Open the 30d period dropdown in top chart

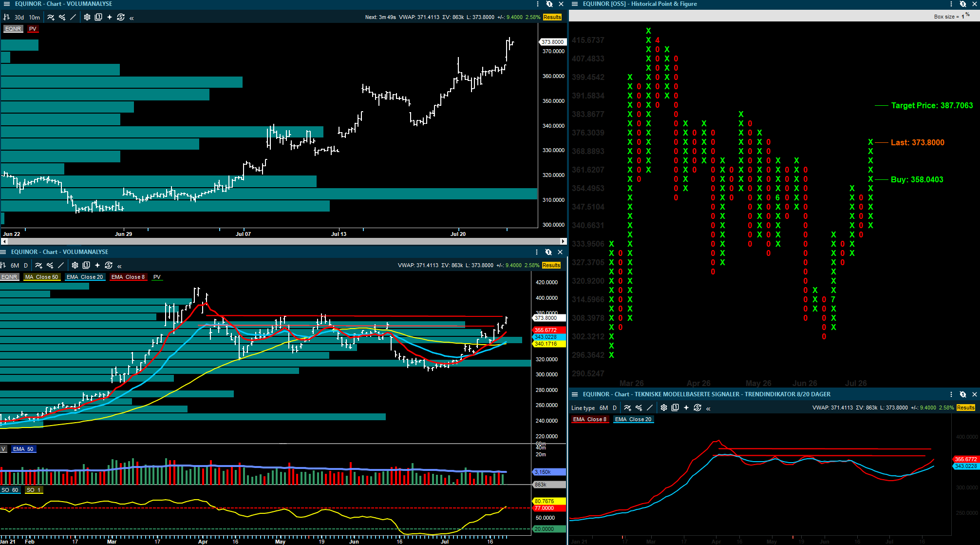coord(19,17)
